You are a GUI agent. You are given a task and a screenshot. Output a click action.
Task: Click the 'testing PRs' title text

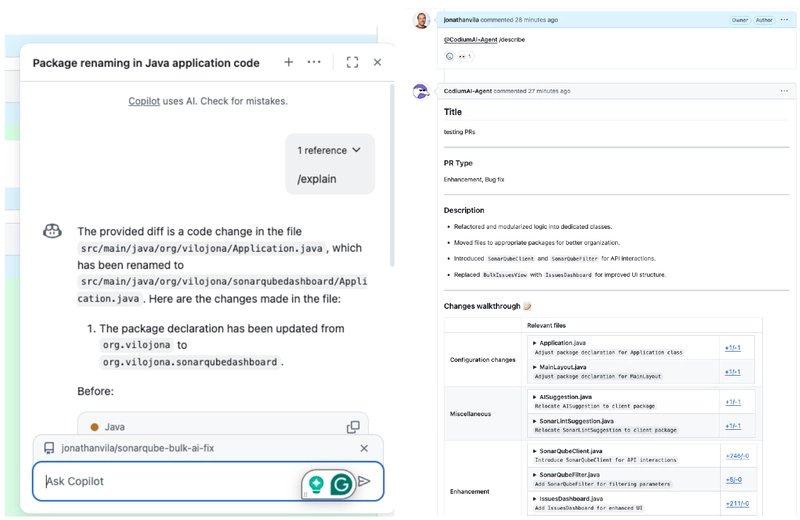(x=459, y=132)
